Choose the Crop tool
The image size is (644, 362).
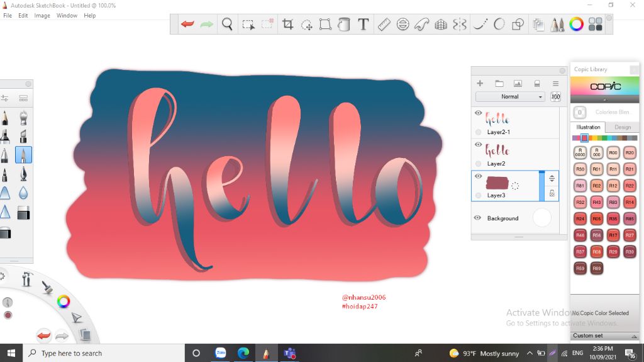287,25
